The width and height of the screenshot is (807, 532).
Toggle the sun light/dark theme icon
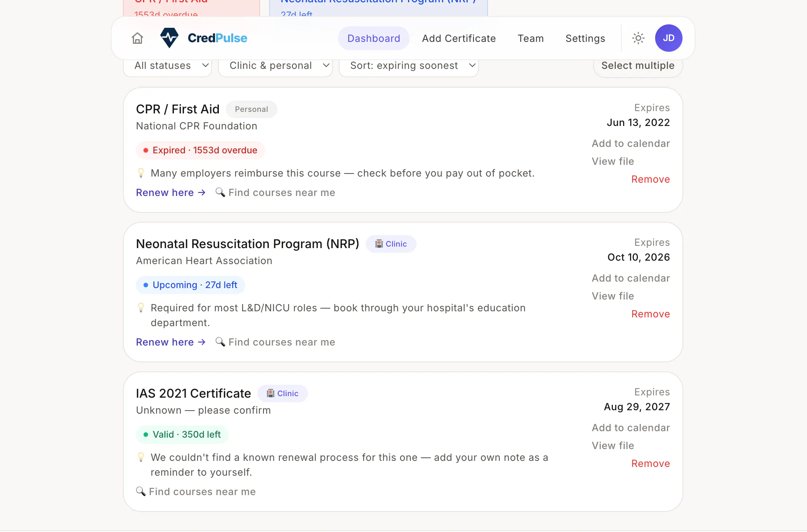(638, 38)
